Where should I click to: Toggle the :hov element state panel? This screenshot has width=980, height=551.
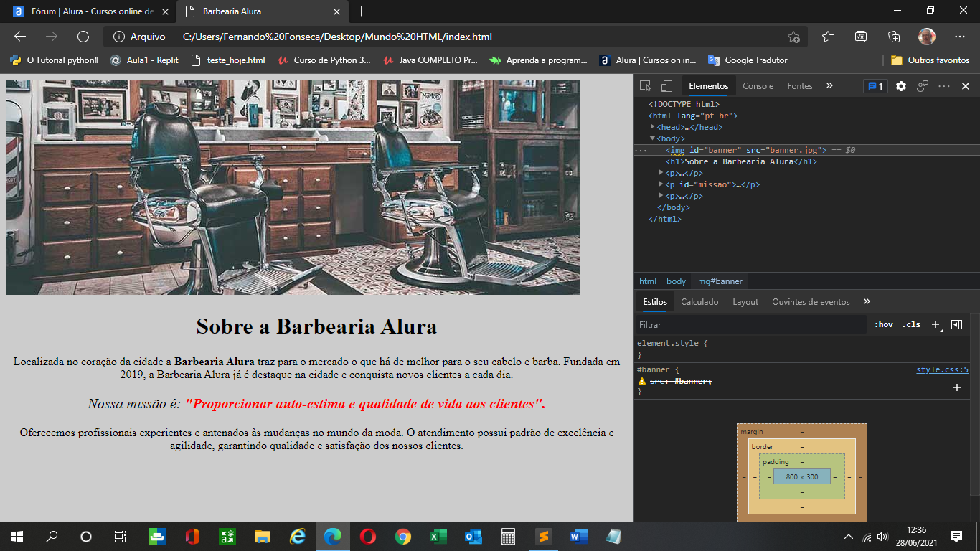[x=883, y=325]
